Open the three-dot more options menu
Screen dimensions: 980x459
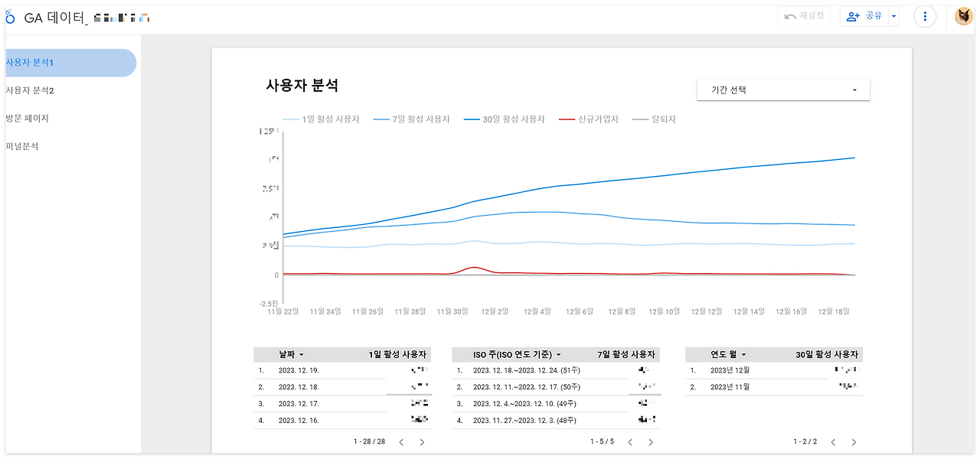[x=925, y=16]
